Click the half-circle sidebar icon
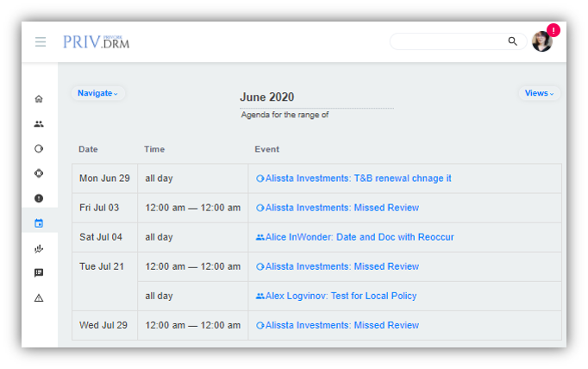The height and width of the screenshot is (369, 588). (39, 148)
